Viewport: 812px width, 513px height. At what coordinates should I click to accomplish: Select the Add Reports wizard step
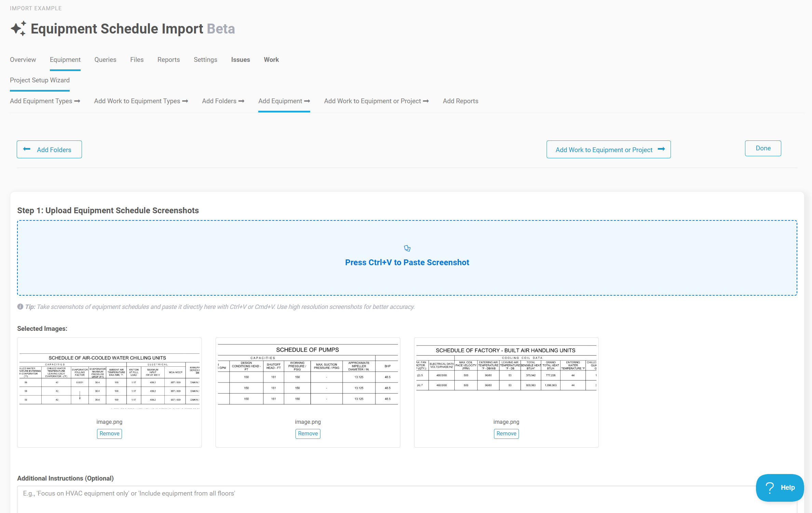(x=460, y=101)
